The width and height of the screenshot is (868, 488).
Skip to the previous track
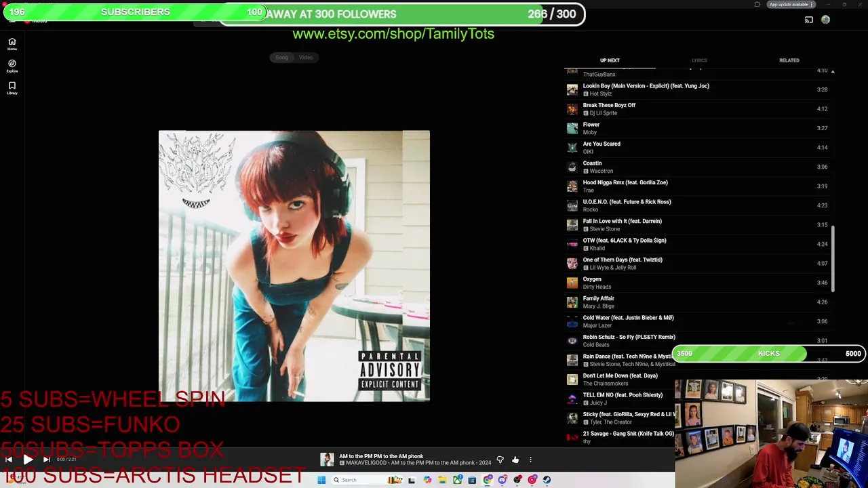pyautogui.click(x=9, y=460)
